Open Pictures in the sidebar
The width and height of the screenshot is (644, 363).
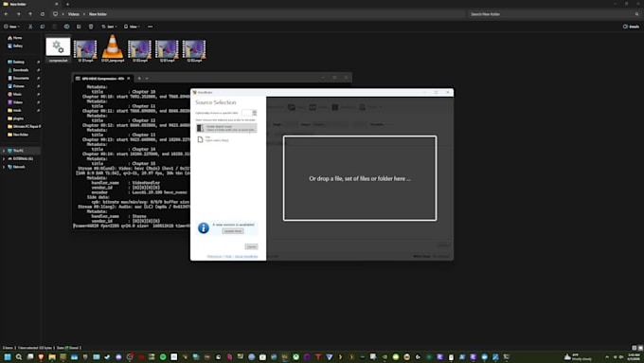coord(18,86)
